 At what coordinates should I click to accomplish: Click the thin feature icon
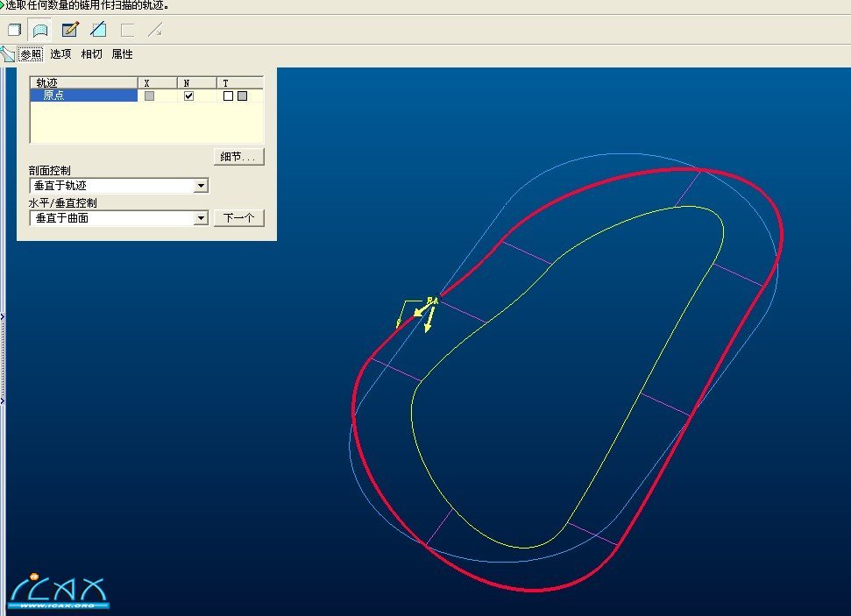[x=127, y=30]
